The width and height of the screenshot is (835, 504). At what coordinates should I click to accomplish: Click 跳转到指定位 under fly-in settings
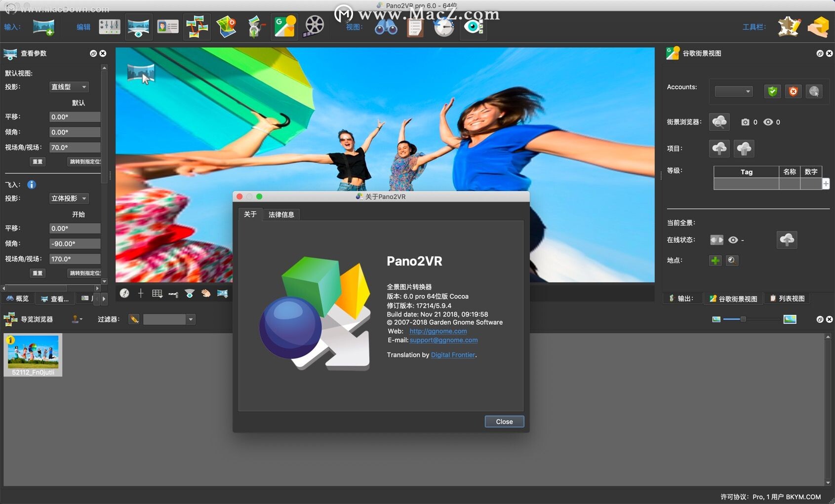coord(84,273)
